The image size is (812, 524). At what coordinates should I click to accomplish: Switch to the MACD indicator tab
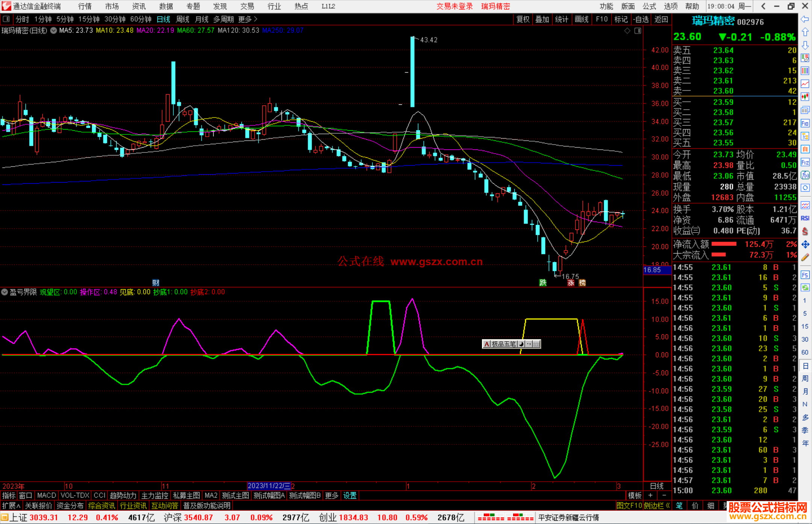pyautogui.click(x=46, y=495)
